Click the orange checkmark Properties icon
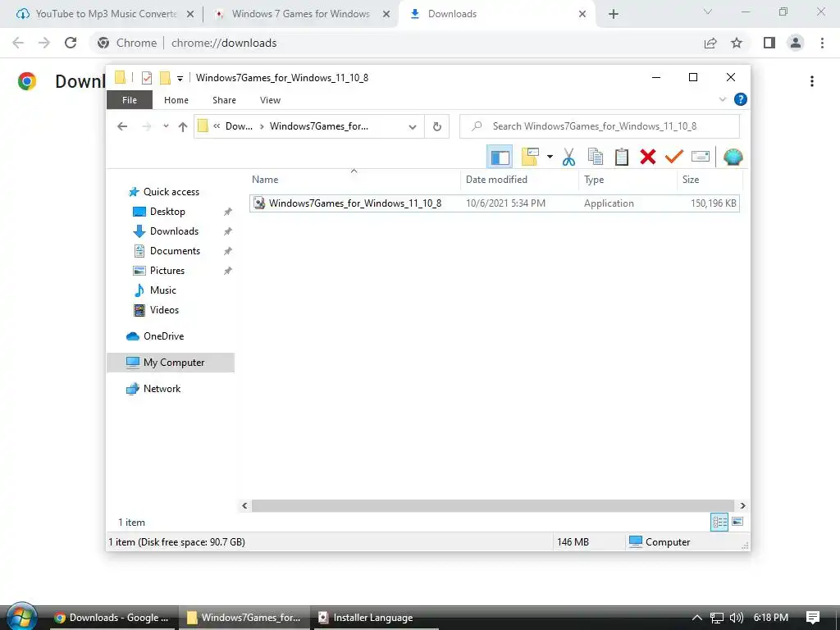 point(674,157)
